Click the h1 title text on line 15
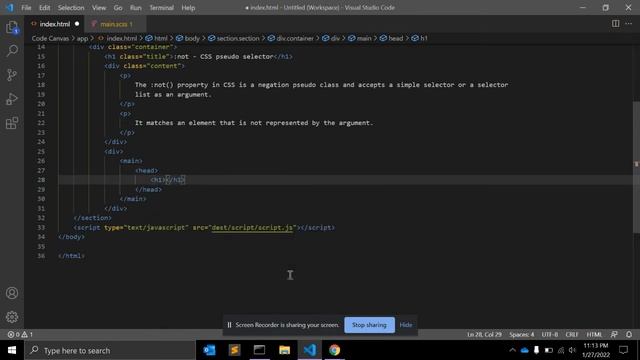Viewport: 640px width, 360px height. click(x=224, y=56)
